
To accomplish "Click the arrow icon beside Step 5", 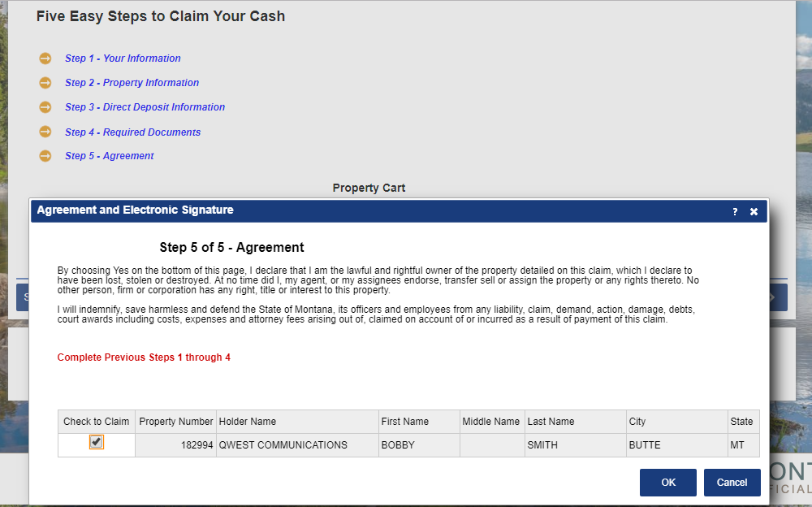I will click(45, 155).
